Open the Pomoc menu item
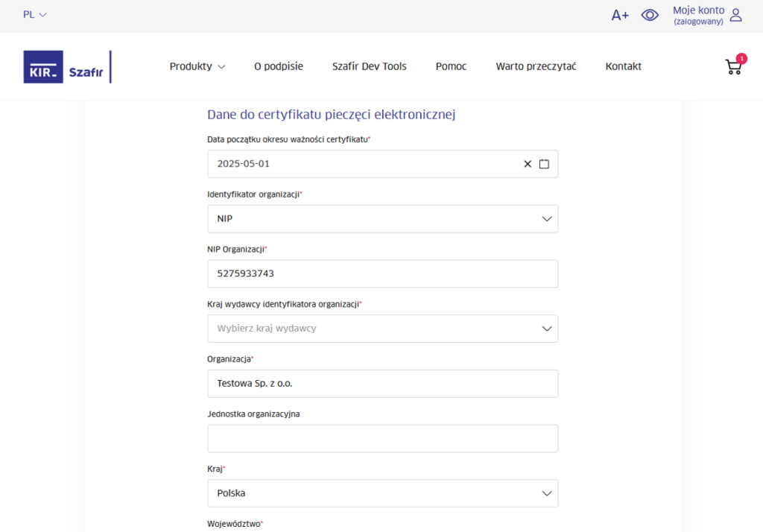This screenshot has height=532, width=763. [451, 66]
